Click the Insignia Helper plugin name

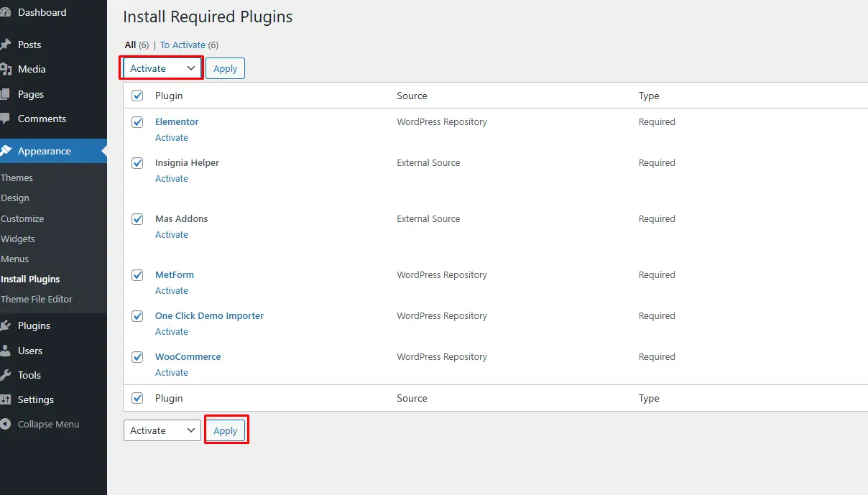pyautogui.click(x=187, y=162)
